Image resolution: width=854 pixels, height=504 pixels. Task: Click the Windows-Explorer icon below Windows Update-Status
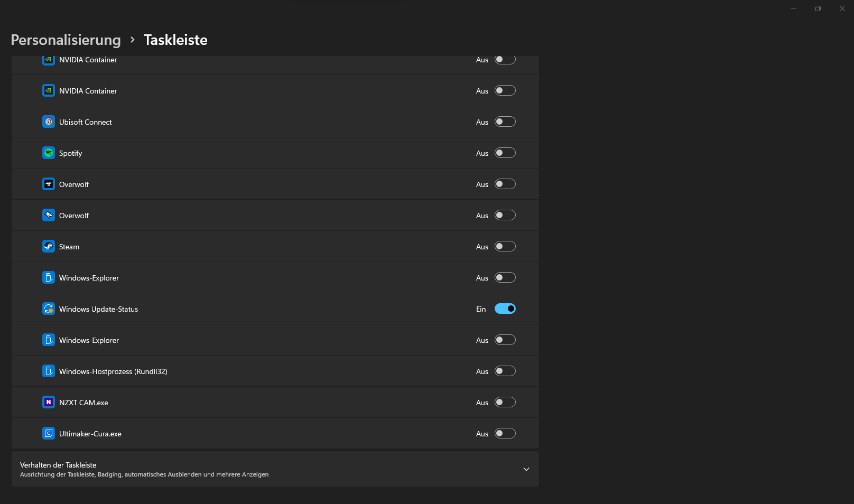pos(49,340)
